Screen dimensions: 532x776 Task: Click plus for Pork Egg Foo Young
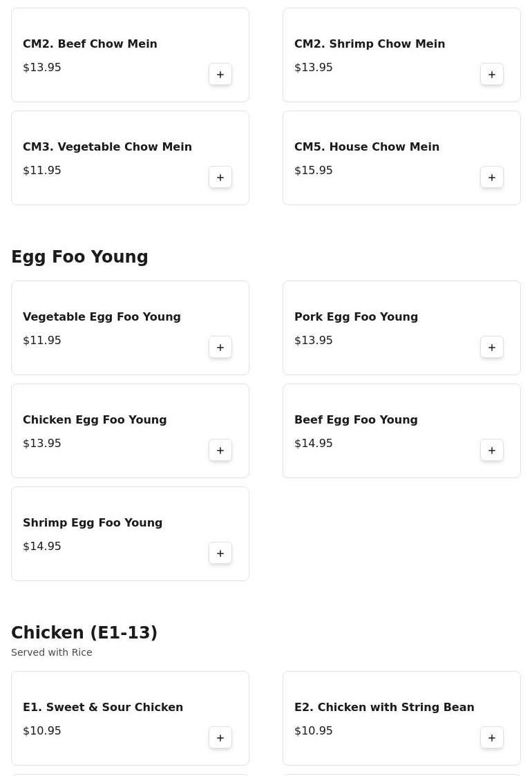point(492,348)
